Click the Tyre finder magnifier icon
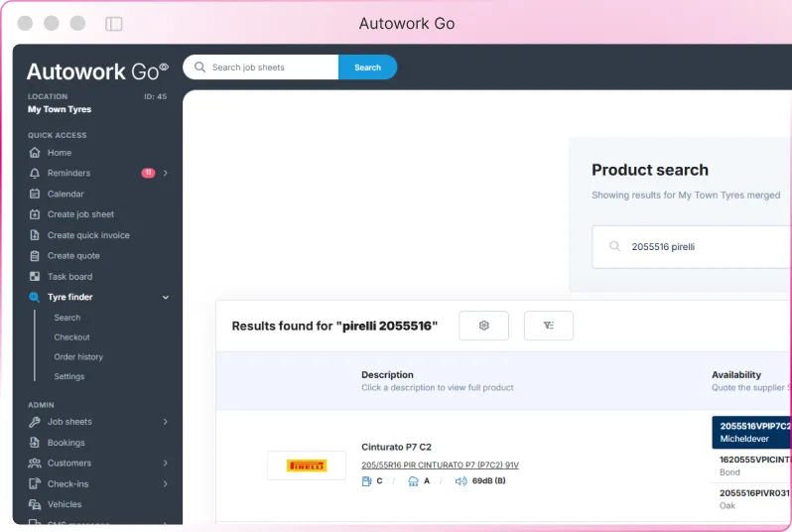792x532 pixels. [35, 297]
